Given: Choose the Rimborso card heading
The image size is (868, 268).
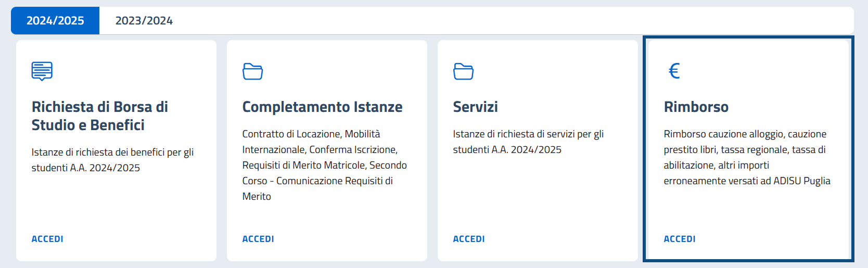Looking at the screenshot, I should point(696,107).
